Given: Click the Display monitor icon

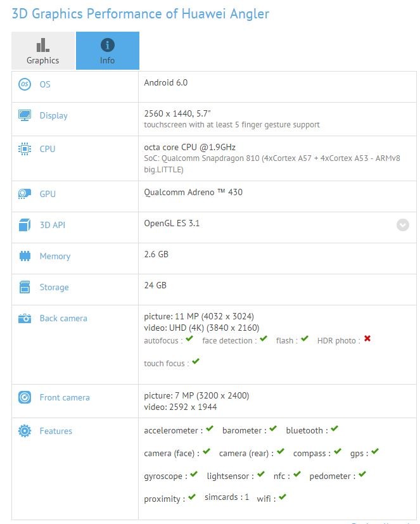Looking at the screenshot, I should coord(25,115).
